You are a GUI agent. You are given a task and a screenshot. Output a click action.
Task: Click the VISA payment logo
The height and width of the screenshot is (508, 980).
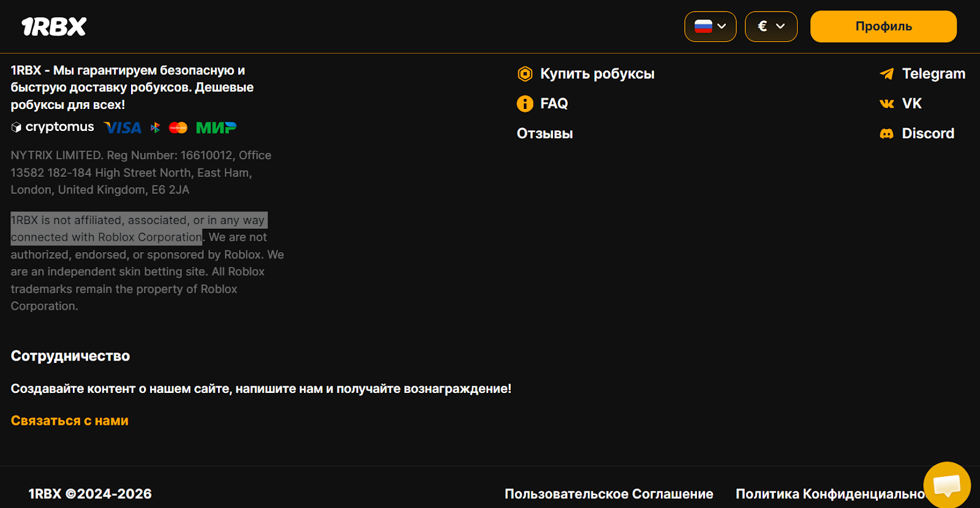coord(123,127)
